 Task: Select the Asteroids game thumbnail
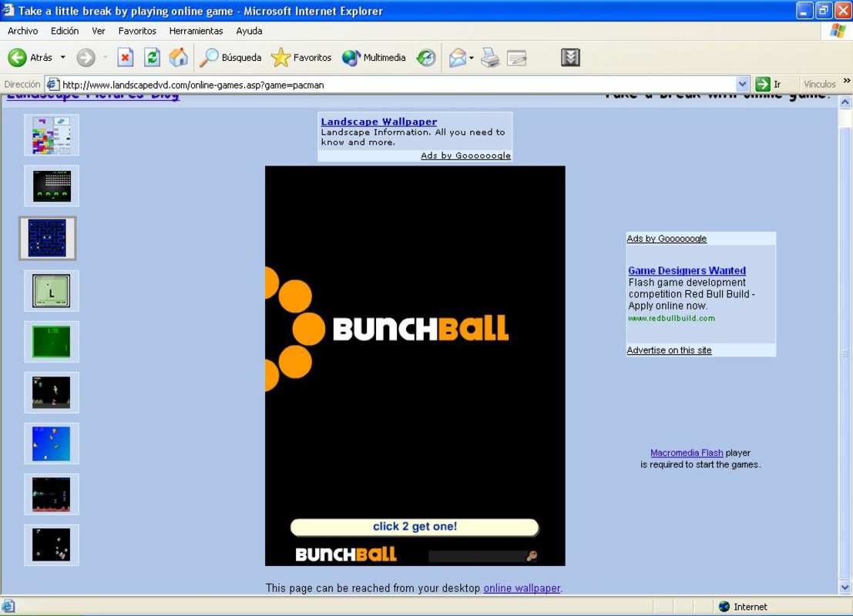tap(52, 545)
